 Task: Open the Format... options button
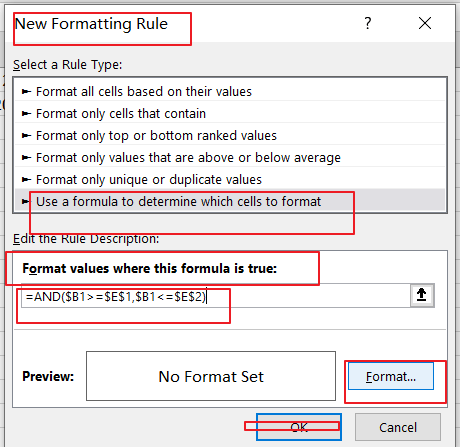click(391, 376)
